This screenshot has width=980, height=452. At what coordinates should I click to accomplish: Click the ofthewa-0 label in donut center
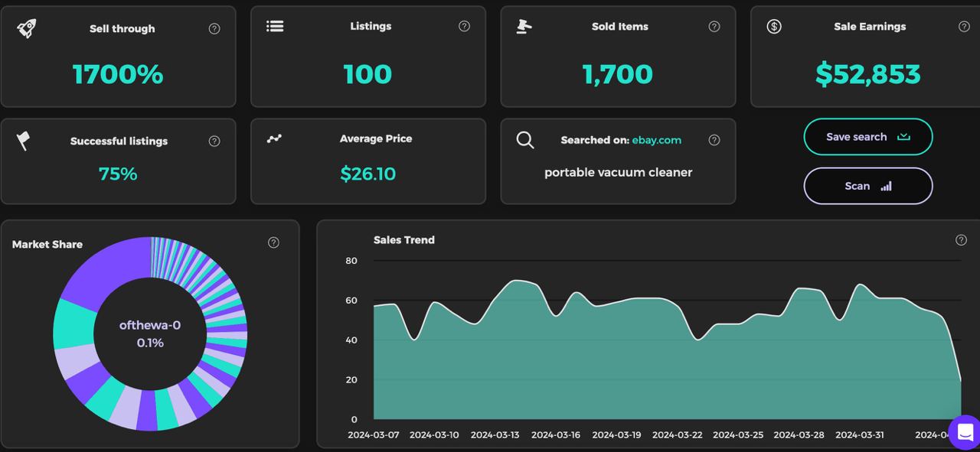(x=150, y=325)
